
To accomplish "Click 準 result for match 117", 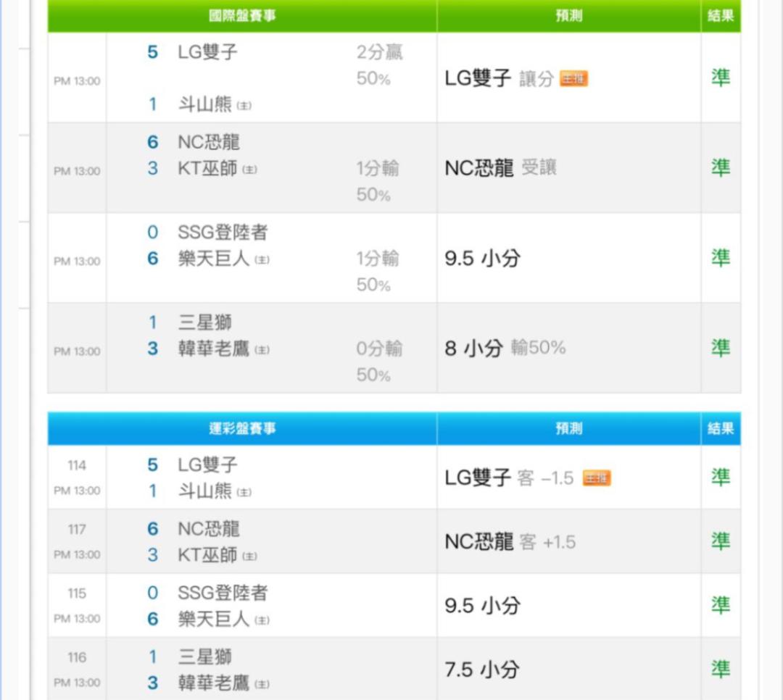I will [x=721, y=541].
